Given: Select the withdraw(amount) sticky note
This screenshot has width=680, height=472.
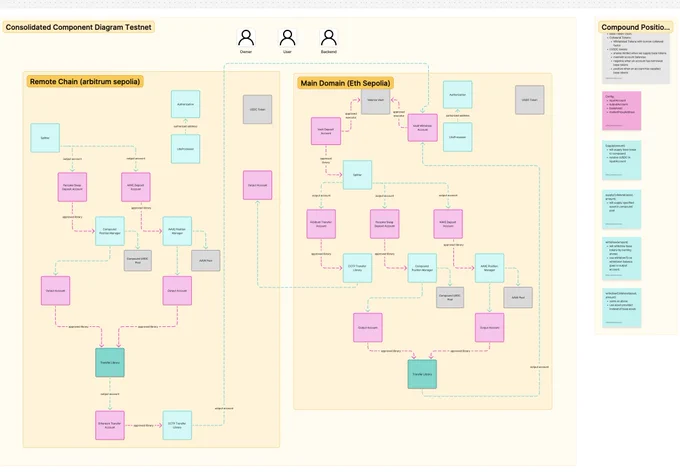Looking at the screenshot, I should (621, 259).
